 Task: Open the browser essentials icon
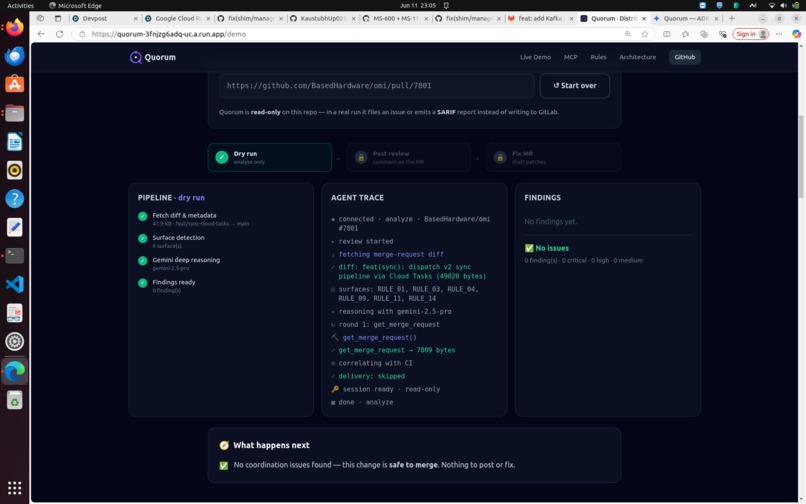(722, 34)
